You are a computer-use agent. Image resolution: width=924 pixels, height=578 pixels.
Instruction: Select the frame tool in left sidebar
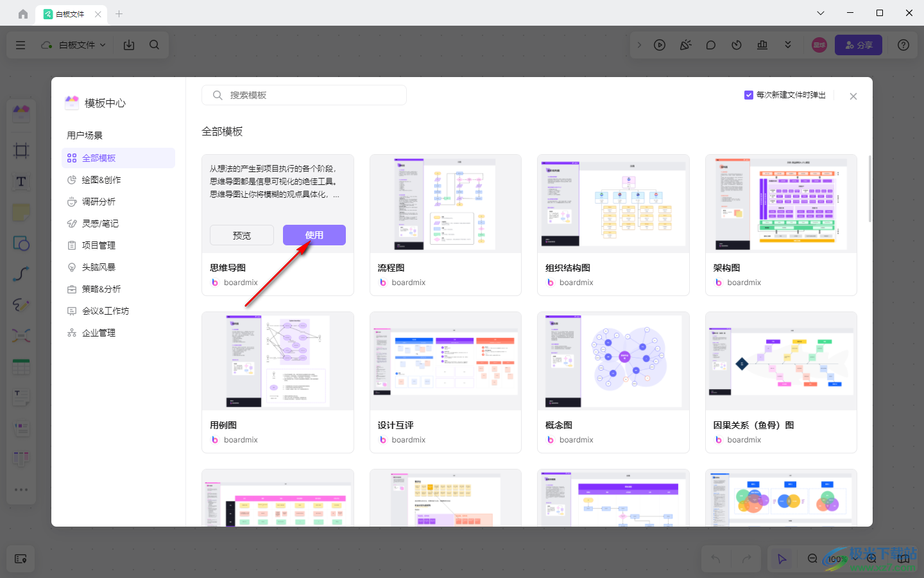[x=21, y=151]
